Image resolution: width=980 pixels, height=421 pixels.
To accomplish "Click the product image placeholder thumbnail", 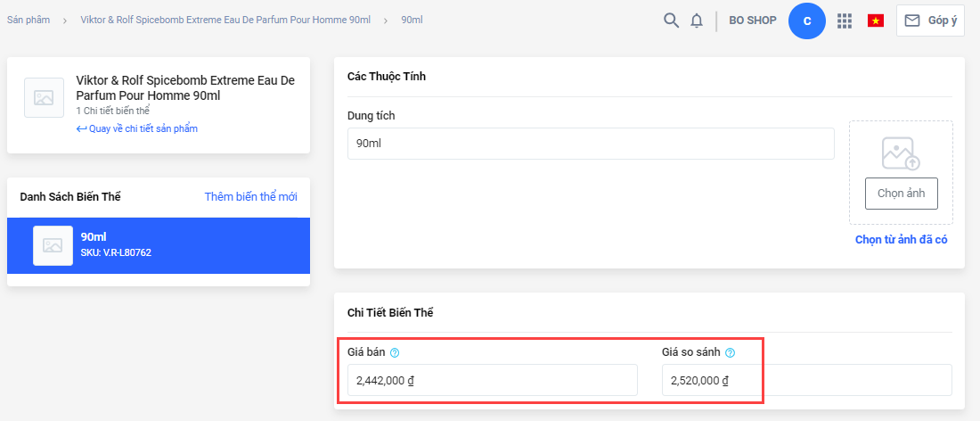I will (x=43, y=98).
